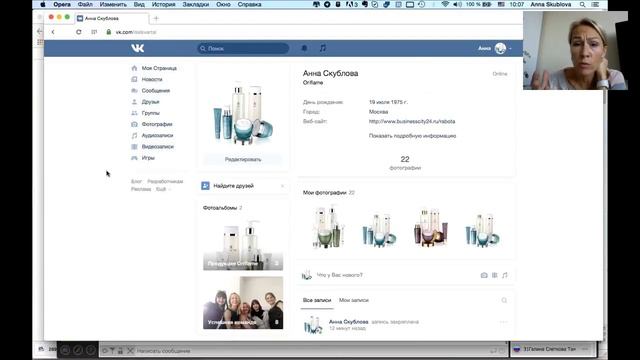This screenshot has width=640, height=360.
Task: Open the website link businesscity24.ru
Action: click(x=412, y=121)
